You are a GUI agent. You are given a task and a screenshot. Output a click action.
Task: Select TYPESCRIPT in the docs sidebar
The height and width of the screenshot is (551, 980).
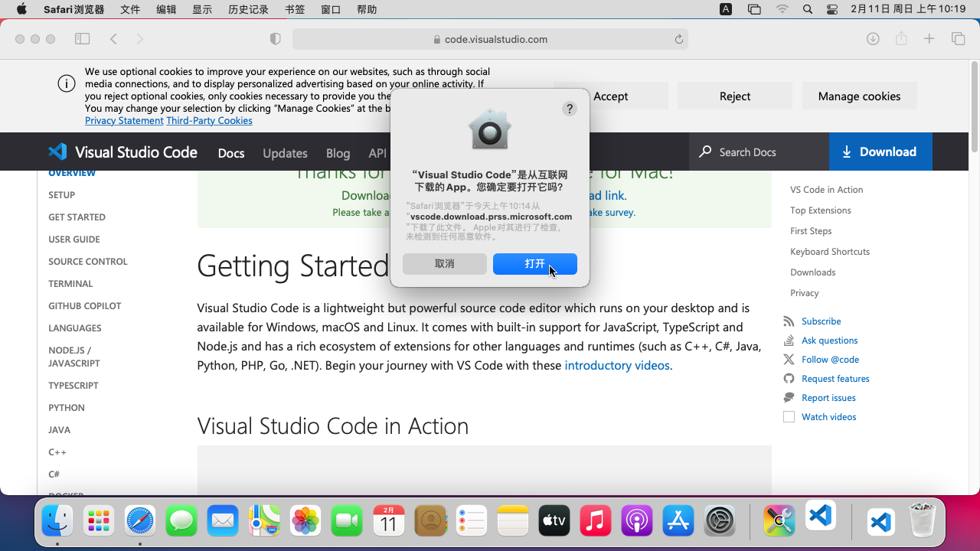point(73,386)
